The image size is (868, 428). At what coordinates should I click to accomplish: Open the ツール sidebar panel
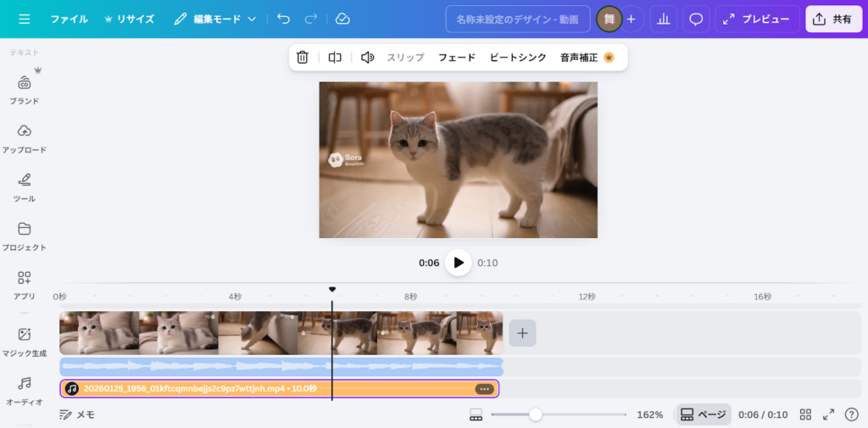coord(24,187)
